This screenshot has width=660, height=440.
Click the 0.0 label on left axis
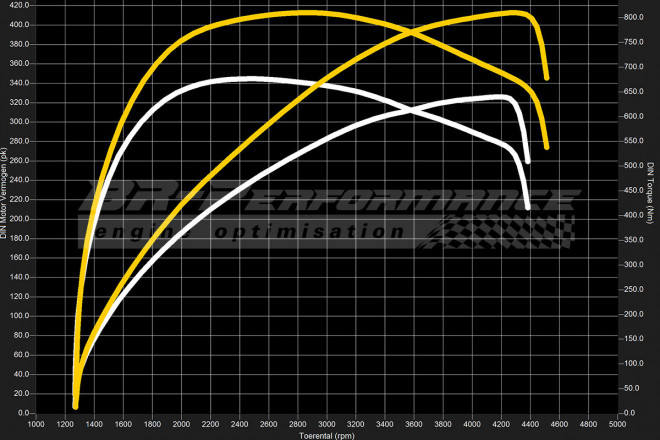tap(23, 412)
